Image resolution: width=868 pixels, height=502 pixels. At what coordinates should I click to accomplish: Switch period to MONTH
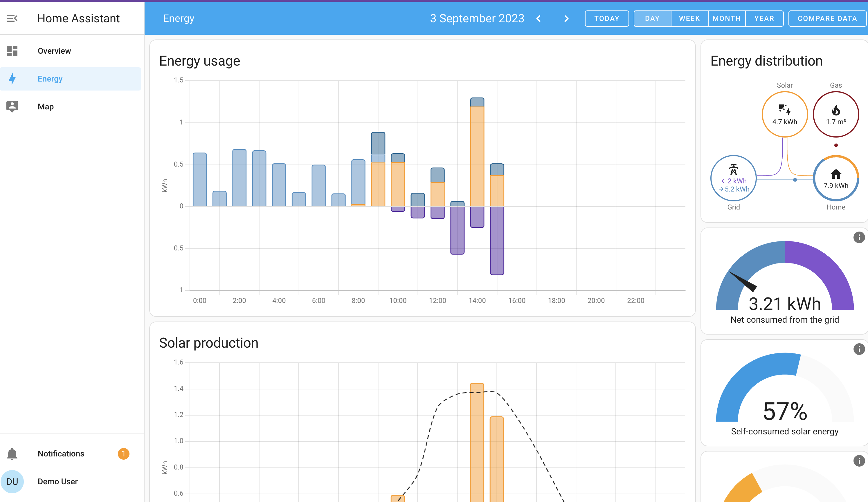[726, 19]
